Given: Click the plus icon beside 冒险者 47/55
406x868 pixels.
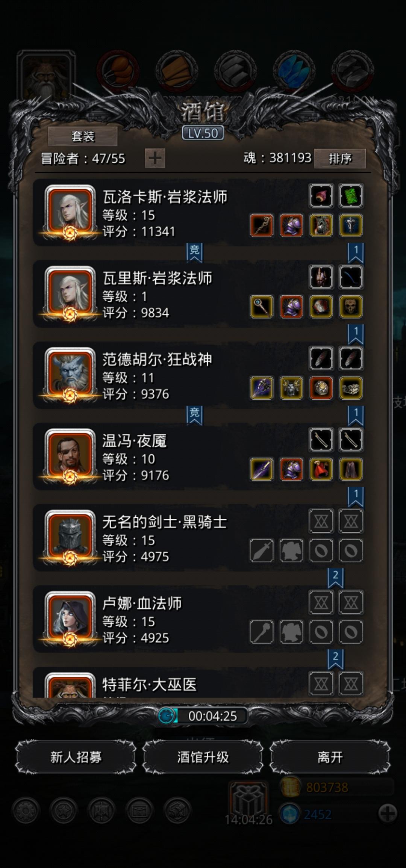Looking at the screenshot, I should [x=155, y=158].
